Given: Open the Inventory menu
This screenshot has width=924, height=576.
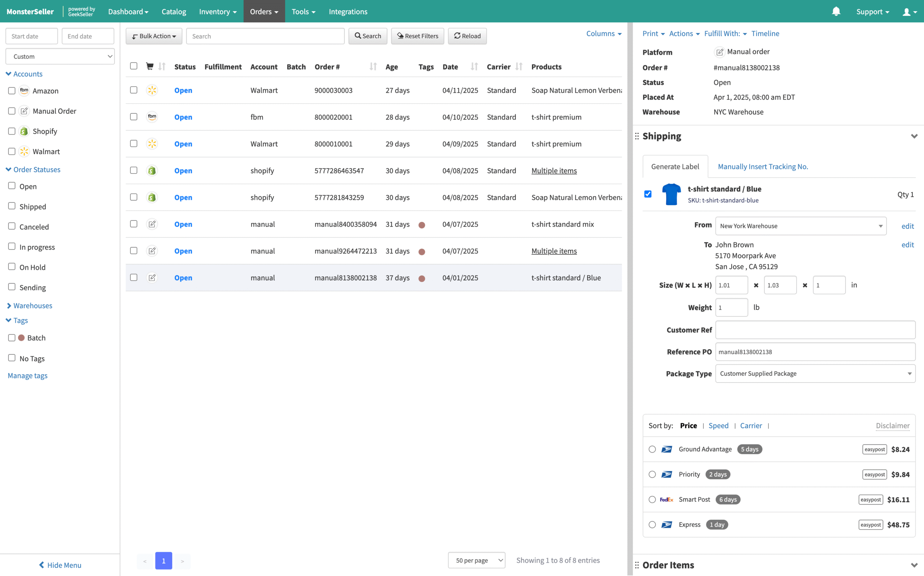Looking at the screenshot, I should [218, 12].
